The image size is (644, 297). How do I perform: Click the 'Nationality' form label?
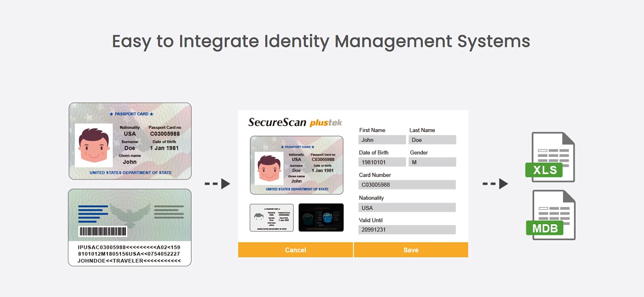[371, 198]
